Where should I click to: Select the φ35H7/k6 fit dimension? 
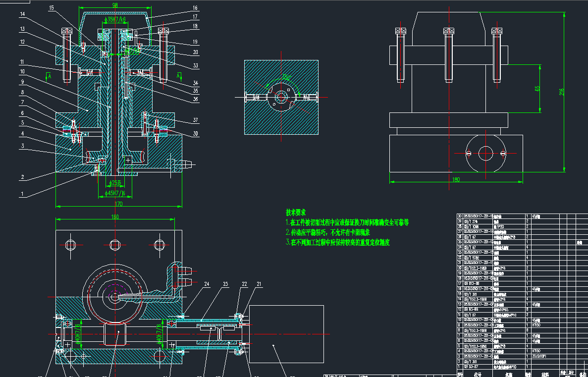click(x=115, y=19)
